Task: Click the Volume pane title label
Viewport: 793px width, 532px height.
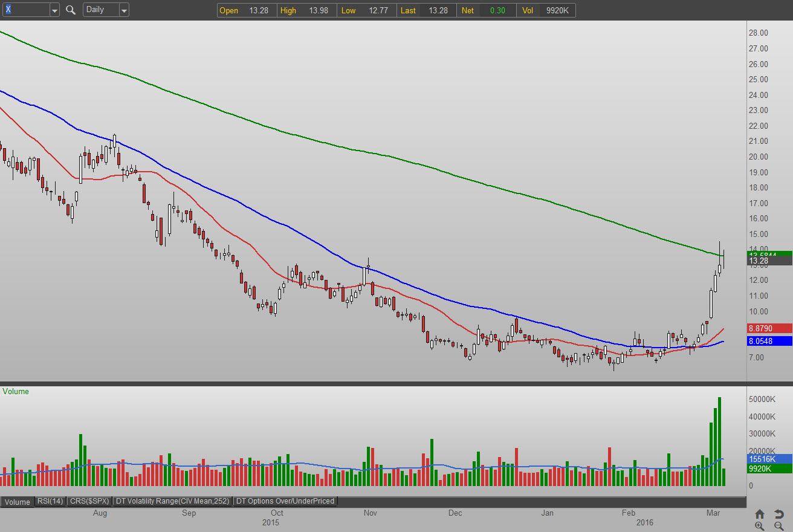Action: pos(16,391)
